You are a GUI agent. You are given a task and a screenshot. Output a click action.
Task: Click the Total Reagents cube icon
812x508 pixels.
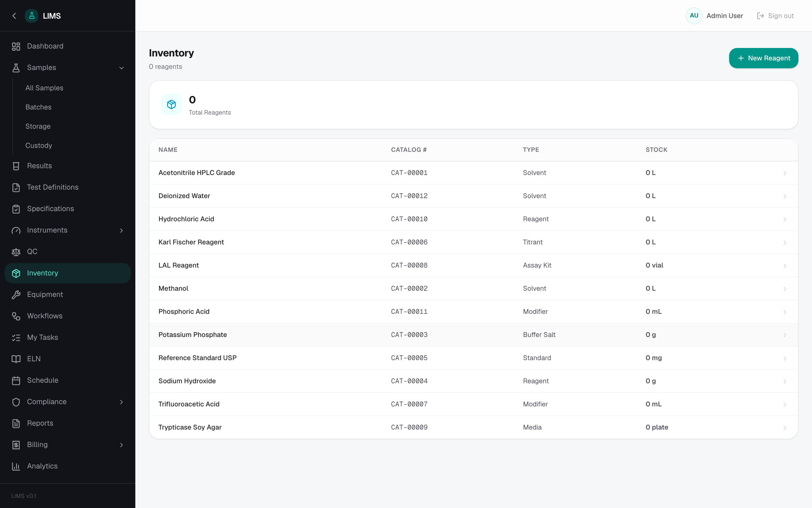[171, 104]
